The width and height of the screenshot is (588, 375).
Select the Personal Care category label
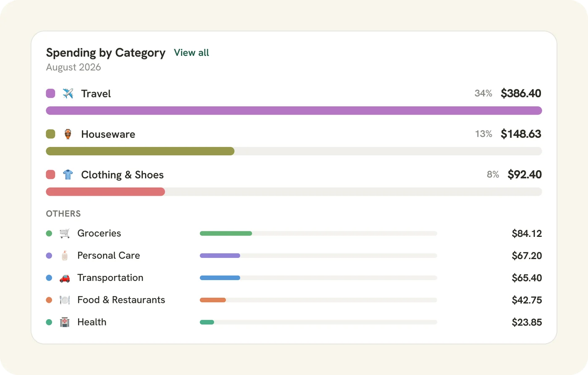[109, 255]
